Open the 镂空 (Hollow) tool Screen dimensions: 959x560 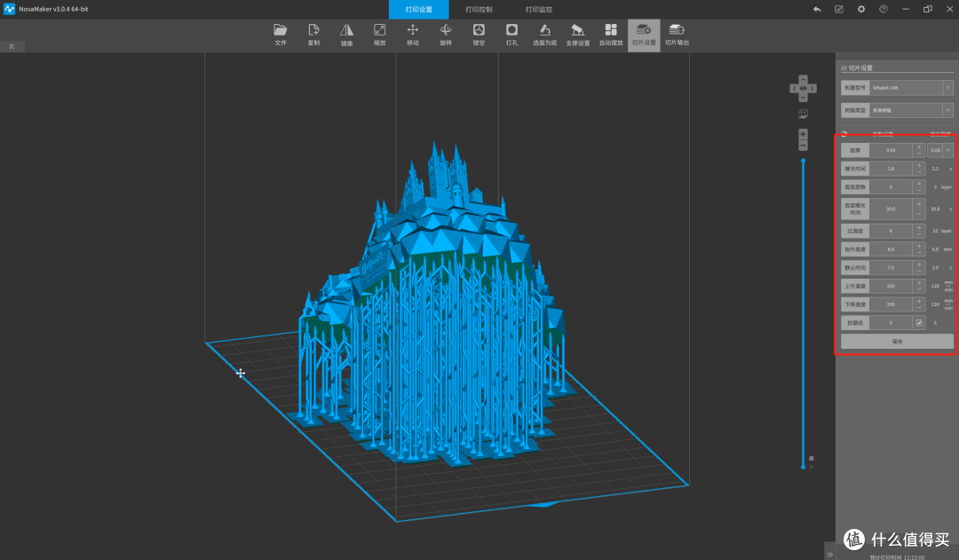coord(479,35)
